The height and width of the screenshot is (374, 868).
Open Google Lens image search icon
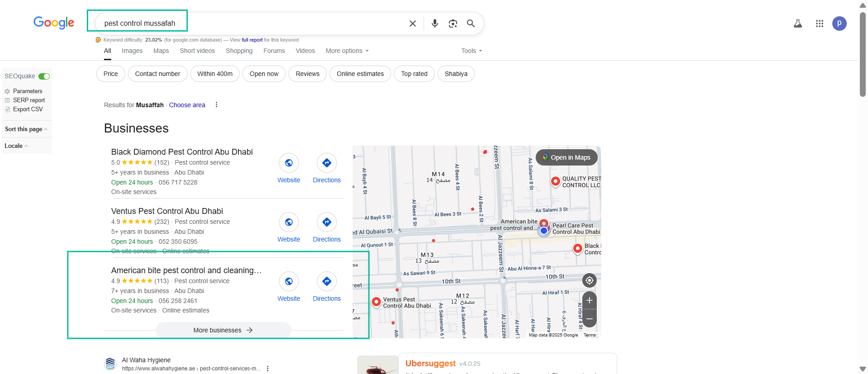[x=453, y=24]
